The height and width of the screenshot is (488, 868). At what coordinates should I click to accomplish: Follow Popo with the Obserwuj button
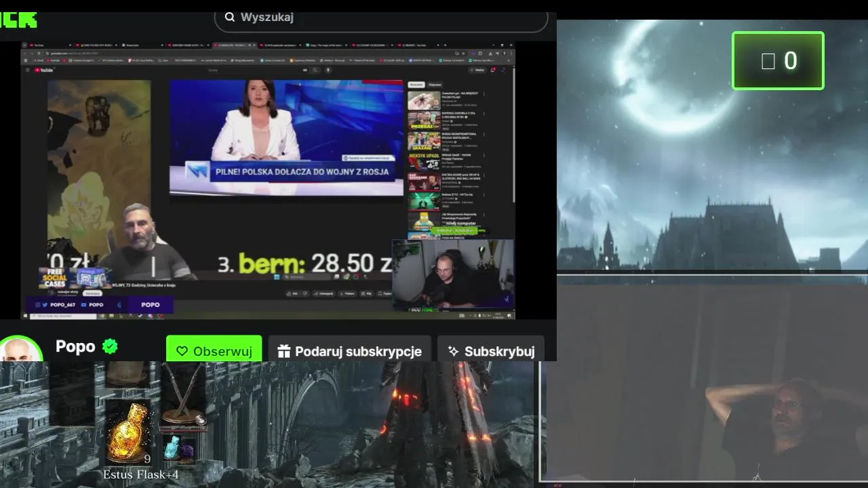[214, 350]
